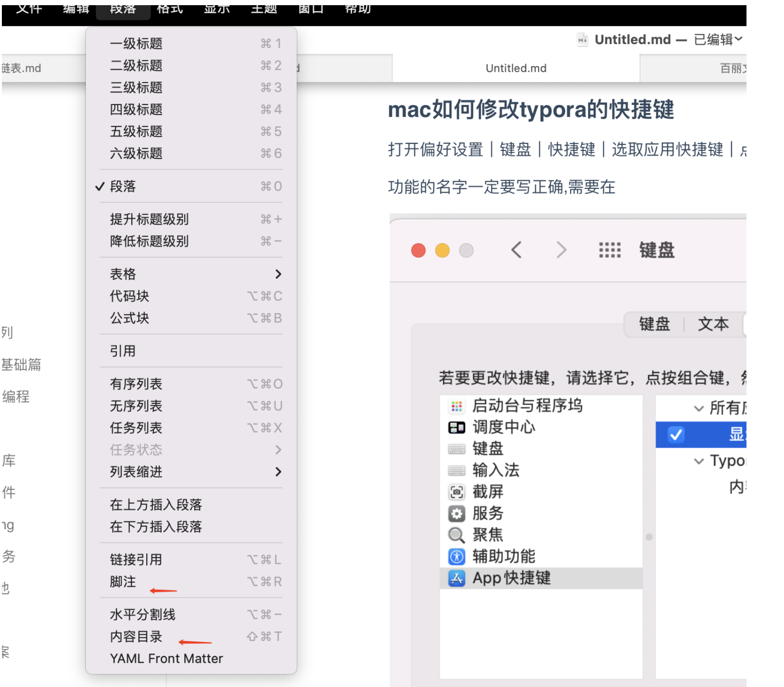Insert a 公式块 from the menu
This screenshot has height=687, width=784.
[191, 318]
